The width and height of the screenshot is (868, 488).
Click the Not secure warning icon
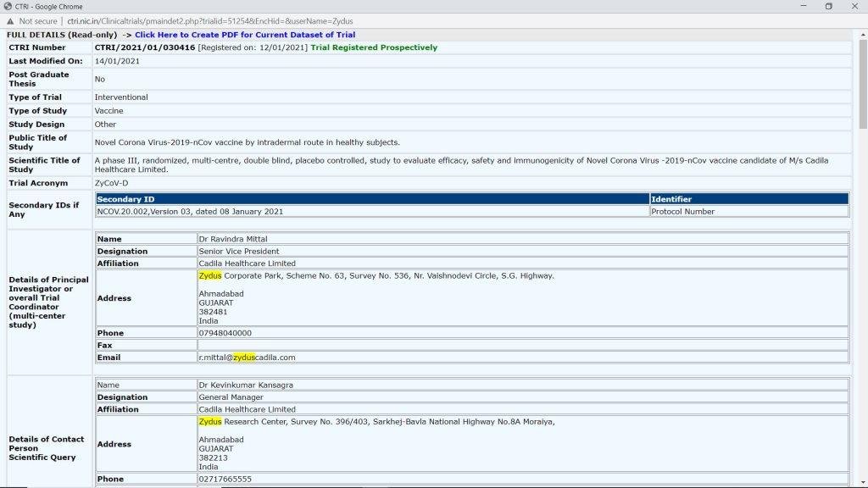click(x=10, y=21)
